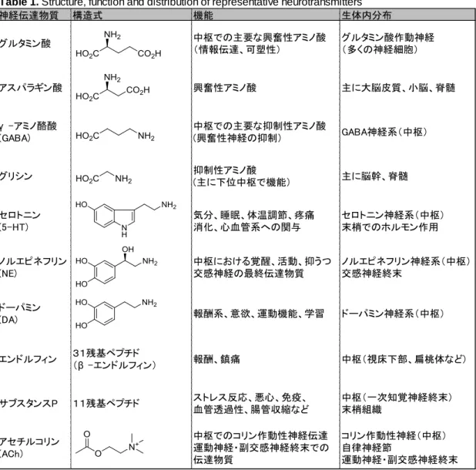
Task: Click the glutamic acid structural formula
Action: click(x=119, y=45)
